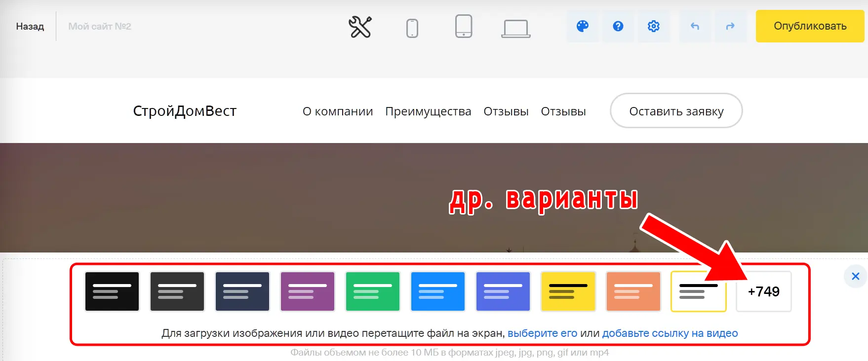Choose the purple background swatch
The image size is (868, 361).
point(308,291)
